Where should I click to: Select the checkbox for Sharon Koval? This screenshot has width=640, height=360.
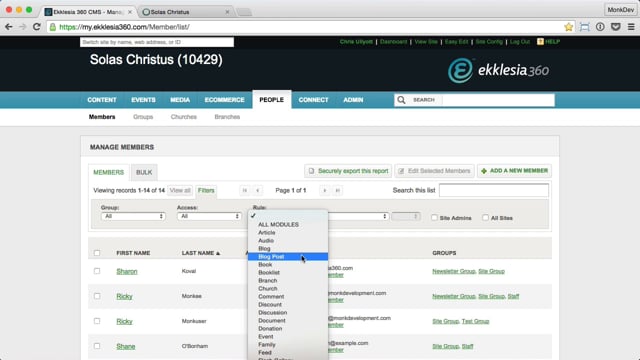point(97,271)
